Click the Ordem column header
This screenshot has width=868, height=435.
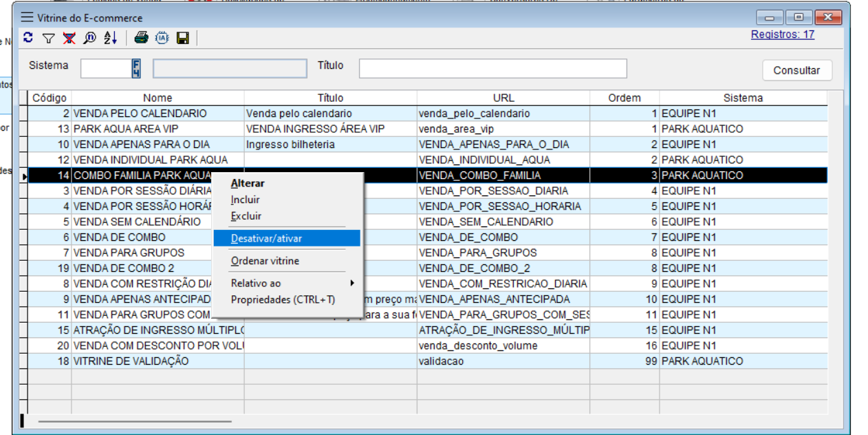[x=624, y=98]
